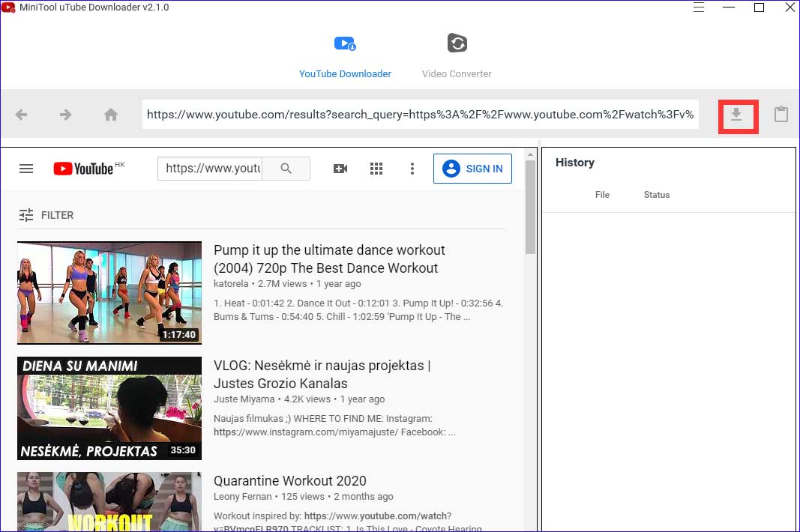Click the YouTube search magnifier button
The width and height of the screenshot is (800, 532).
[286, 169]
